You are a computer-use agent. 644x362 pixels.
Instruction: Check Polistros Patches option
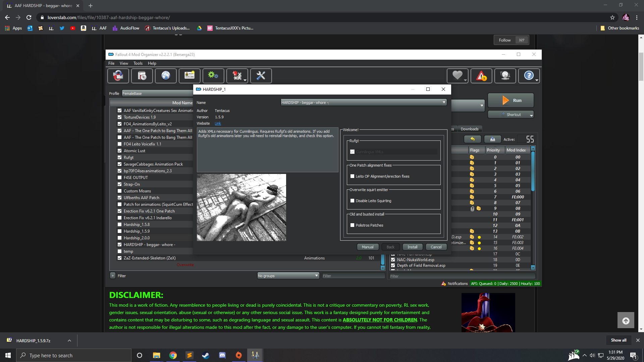click(352, 225)
